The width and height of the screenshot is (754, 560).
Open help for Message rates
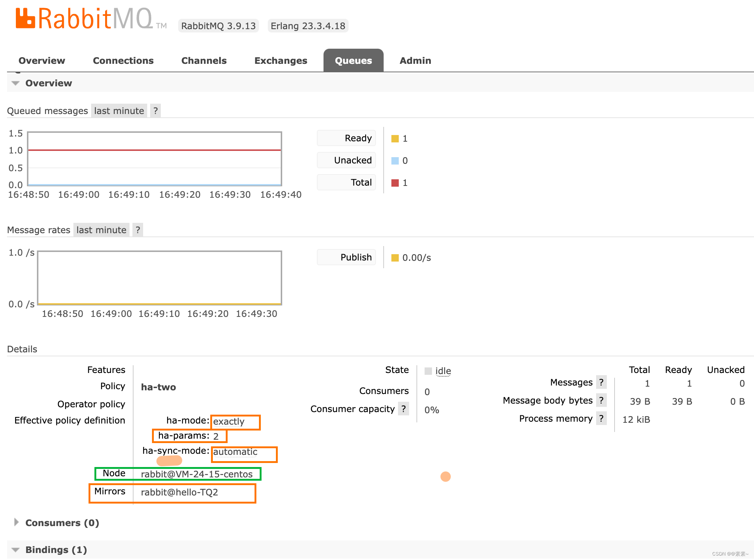(138, 230)
